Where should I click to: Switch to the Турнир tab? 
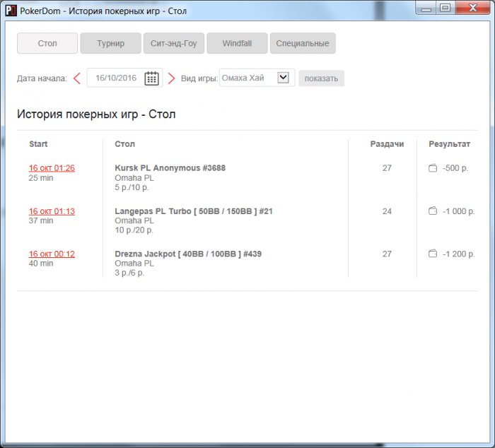coord(110,43)
